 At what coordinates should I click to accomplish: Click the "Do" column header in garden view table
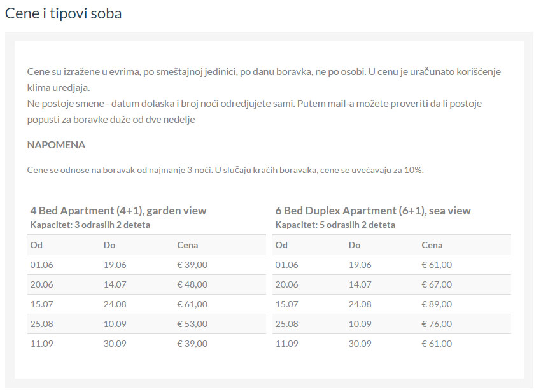(x=109, y=245)
